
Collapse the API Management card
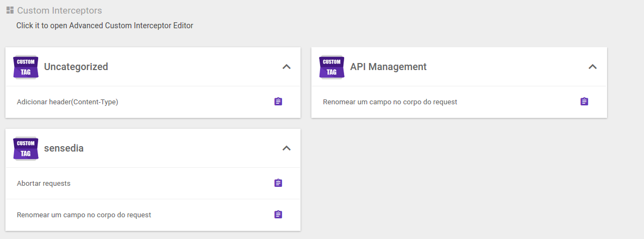tap(592, 67)
